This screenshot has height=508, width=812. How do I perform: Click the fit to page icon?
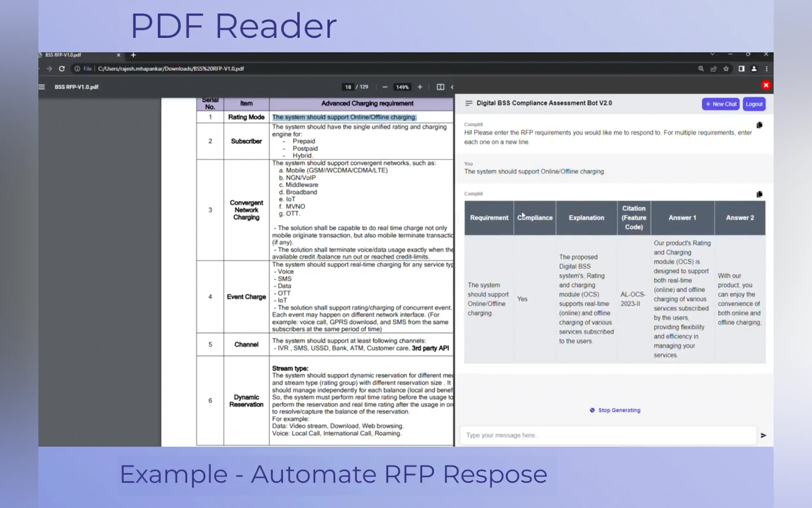[440, 87]
